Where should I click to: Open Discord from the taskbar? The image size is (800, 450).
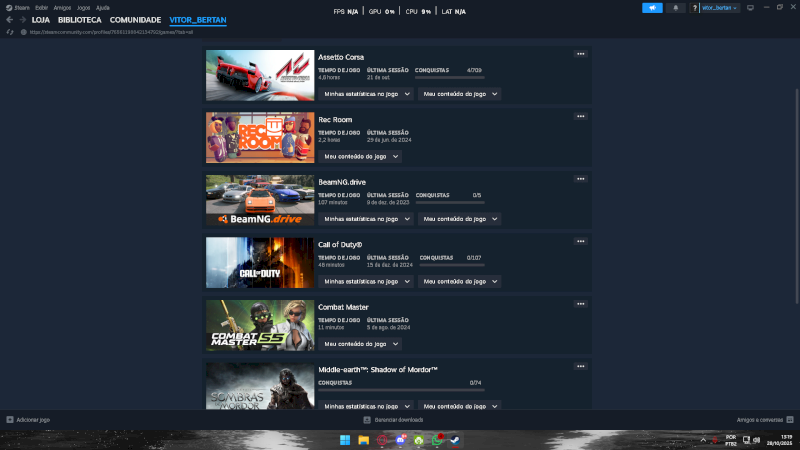[401, 440]
